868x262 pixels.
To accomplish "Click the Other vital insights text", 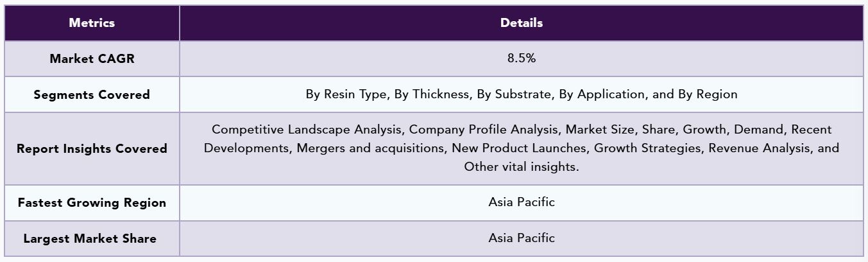I will coord(522,166).
